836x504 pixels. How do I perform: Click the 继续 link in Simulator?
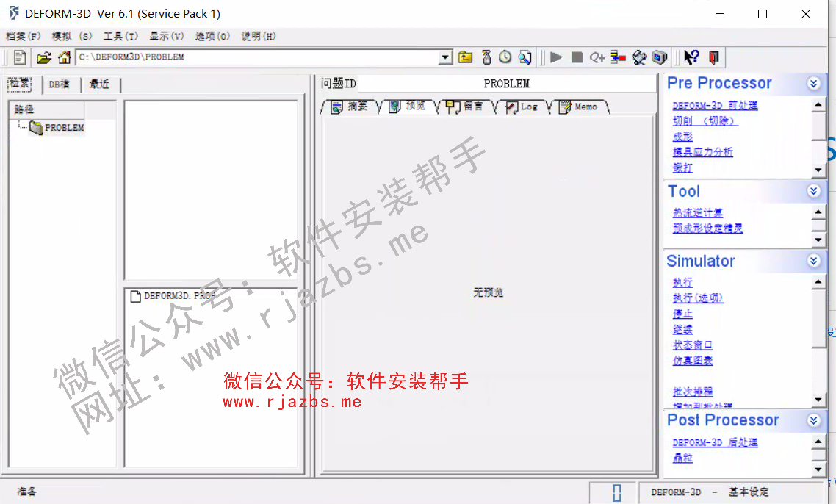683,329
